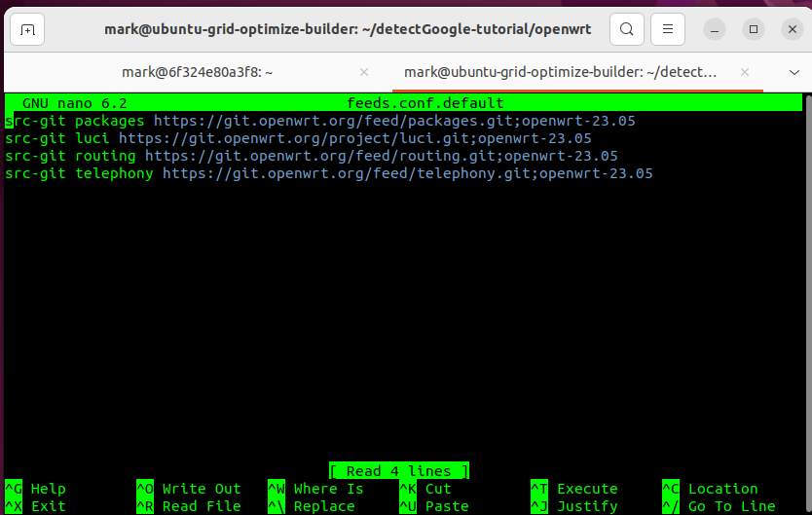Click the ^J Justify shortcut
This screenshot has height=515, width=812.
point(574,506)
